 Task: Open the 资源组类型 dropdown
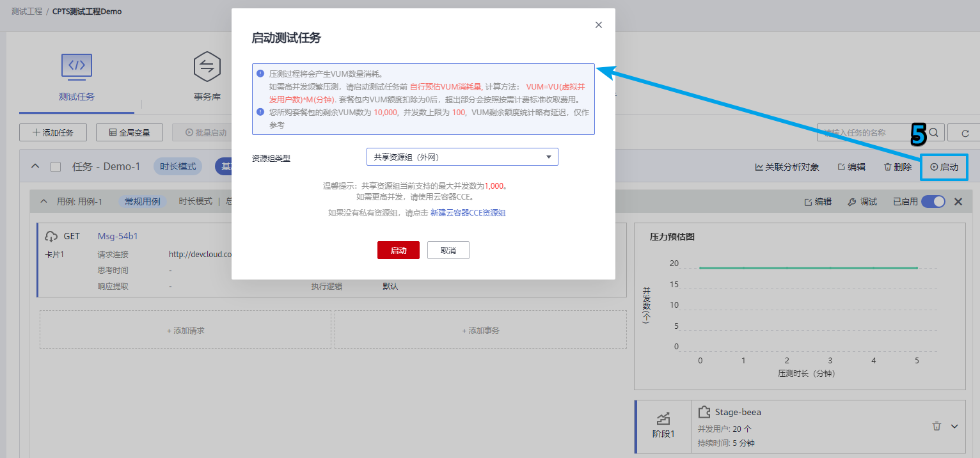pyautogui.click(x=462, y=157)
